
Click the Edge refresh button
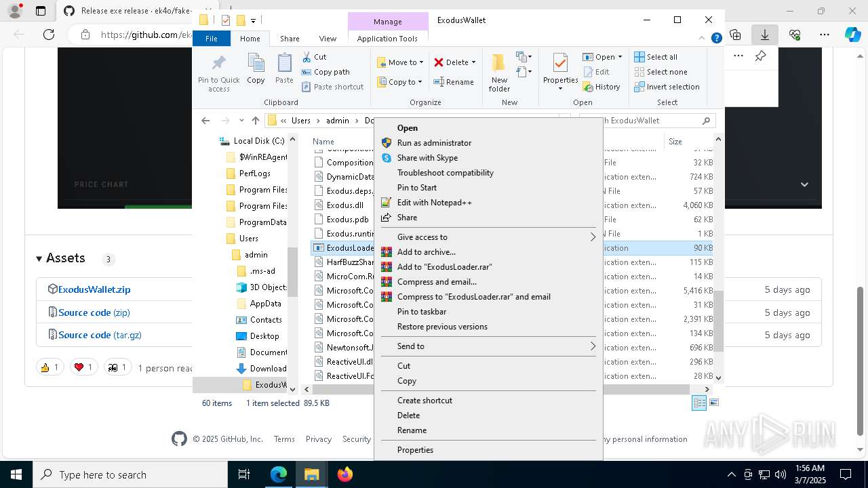[x=49, y=35]
